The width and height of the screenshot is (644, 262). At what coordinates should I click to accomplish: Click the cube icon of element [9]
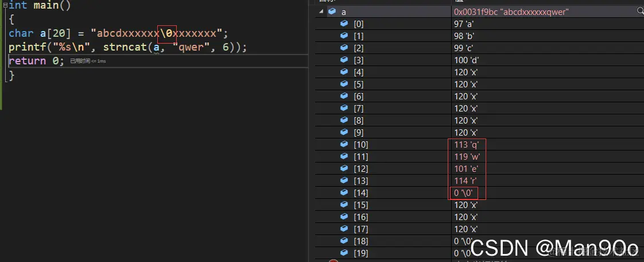point(344,133)
